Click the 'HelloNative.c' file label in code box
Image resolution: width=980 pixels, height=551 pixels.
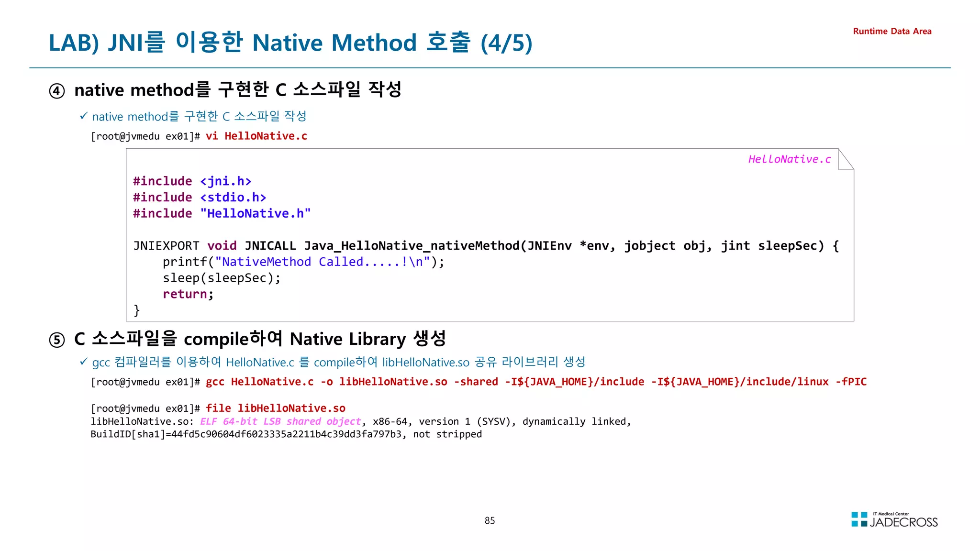coord(790,159)
